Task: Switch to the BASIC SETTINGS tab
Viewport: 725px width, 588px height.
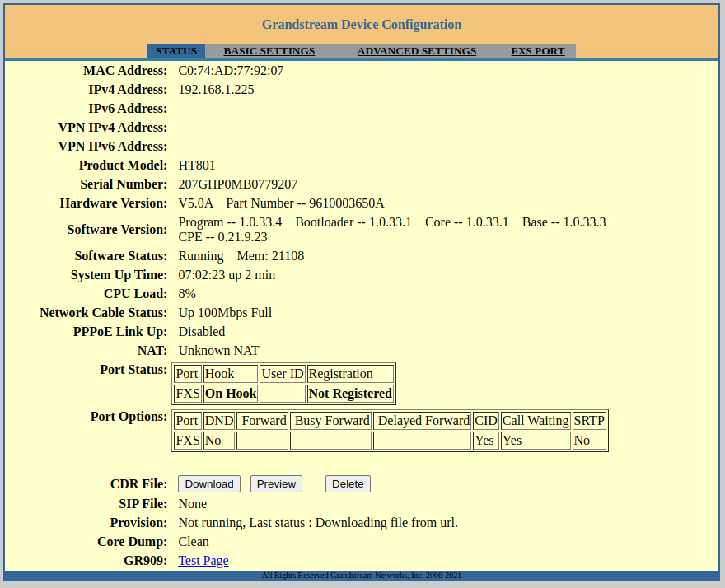Action: coord(269,50)
